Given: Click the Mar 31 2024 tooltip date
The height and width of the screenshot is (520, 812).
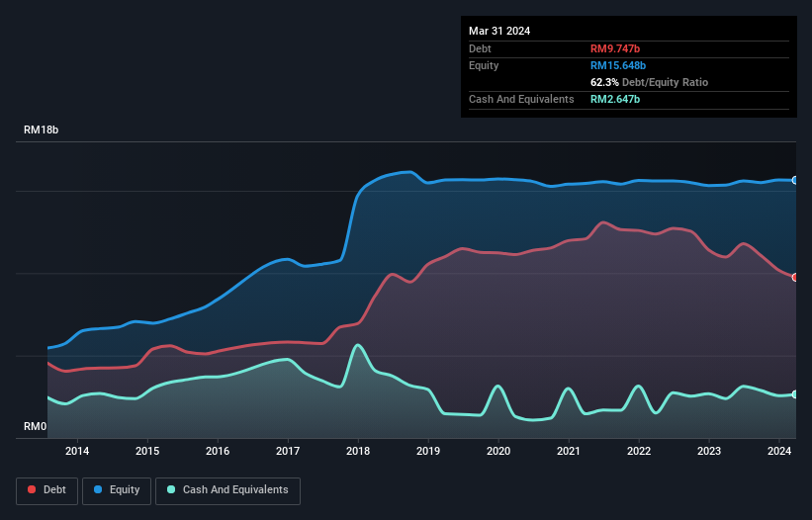Looking at the screenshot, I should pos(499,31).
